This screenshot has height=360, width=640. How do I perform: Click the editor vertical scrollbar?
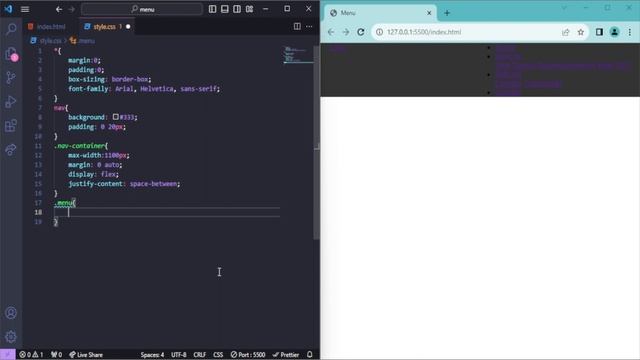point(316,143)
